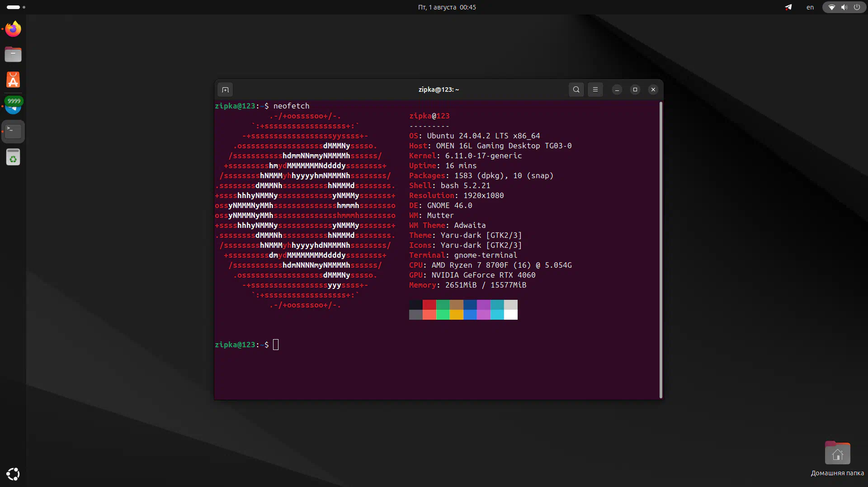Click Resolution 1920x1080 text
Image resolution: width=868 pixels, height=487 pixels.
pos(457,195)
